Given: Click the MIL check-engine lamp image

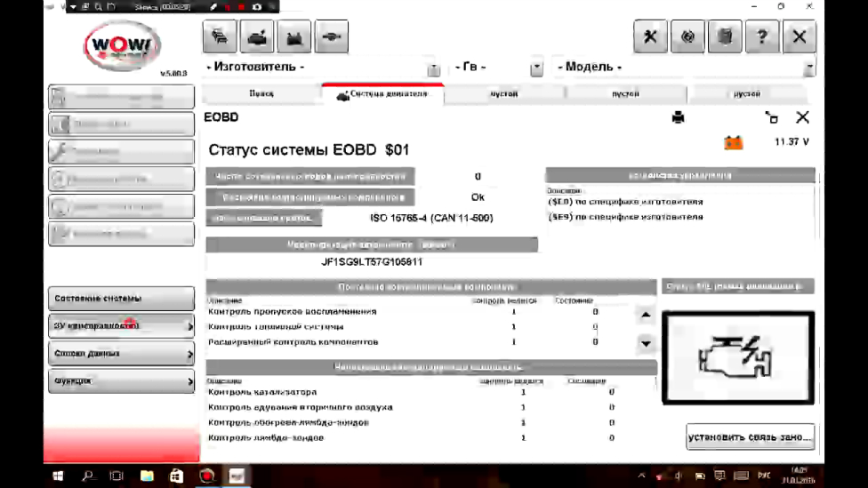Looking at the screenshot, I should point(738,358).
